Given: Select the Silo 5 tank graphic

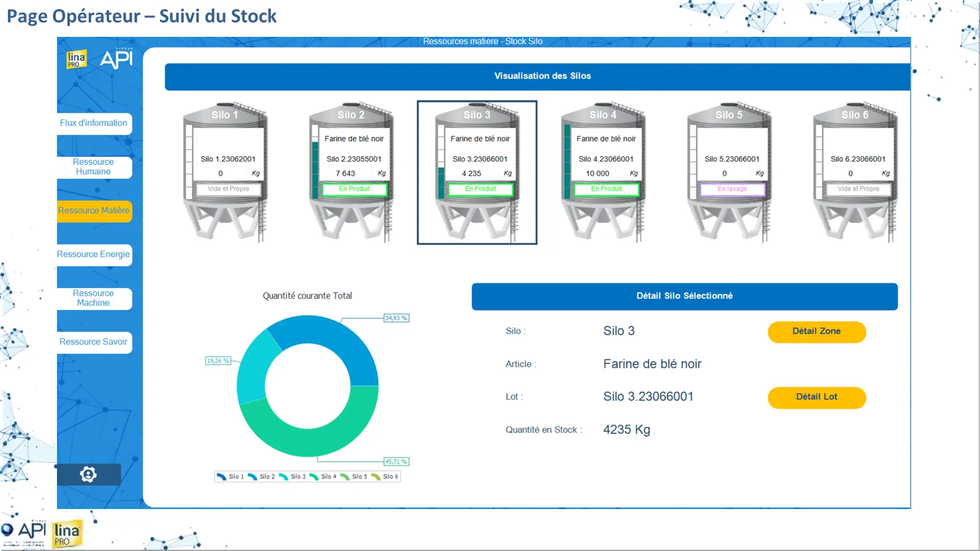Looking at the screenshot, I should click(x=729, y=172).
